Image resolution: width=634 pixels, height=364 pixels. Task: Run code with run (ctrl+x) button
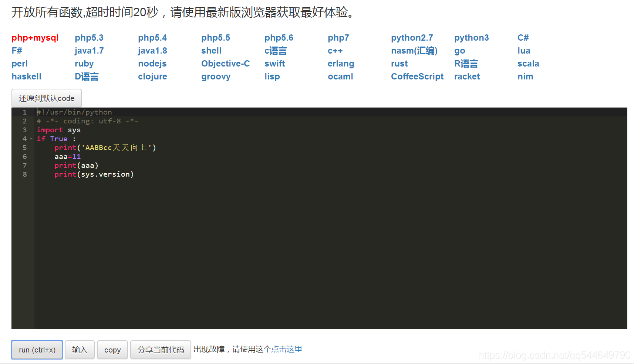coord(37,350)
